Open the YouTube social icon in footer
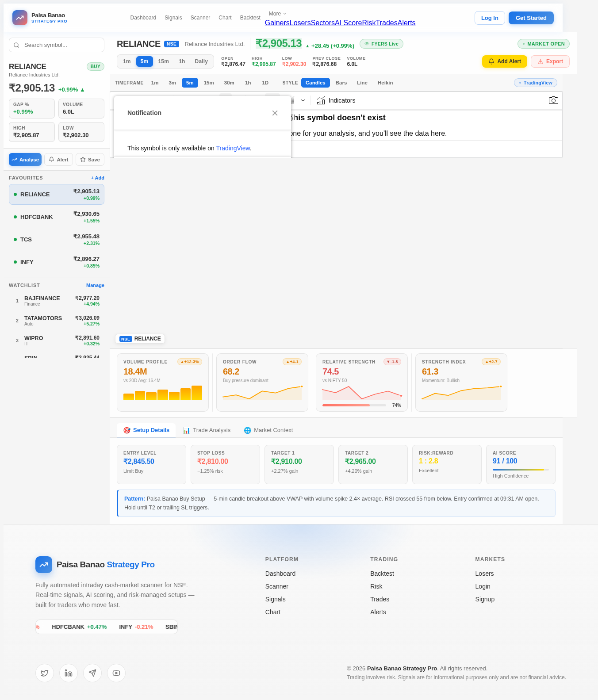This screenshot has height=700, width=598. point(116,673)
